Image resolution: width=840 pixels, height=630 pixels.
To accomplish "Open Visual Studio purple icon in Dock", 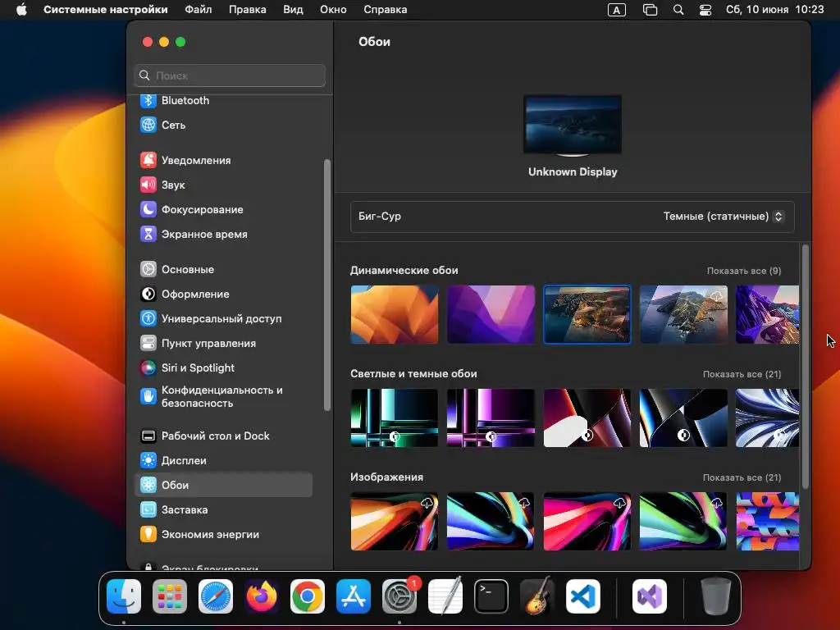I will click(x=650, y=596).
